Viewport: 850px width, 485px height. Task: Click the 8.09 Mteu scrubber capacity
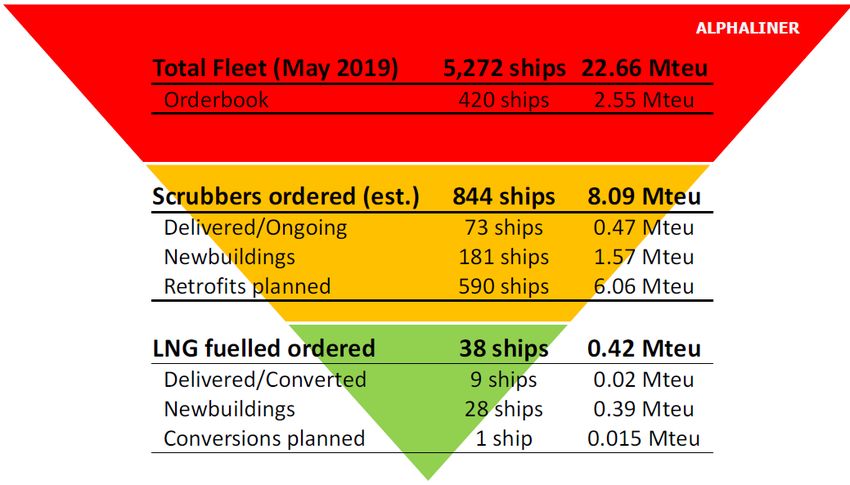[x=644, y=196]
